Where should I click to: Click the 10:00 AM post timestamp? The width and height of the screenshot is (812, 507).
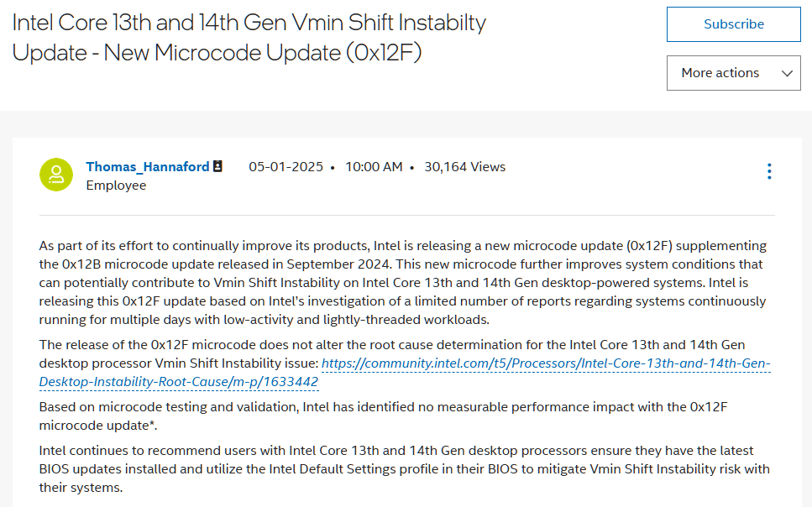tap(374, 167)
